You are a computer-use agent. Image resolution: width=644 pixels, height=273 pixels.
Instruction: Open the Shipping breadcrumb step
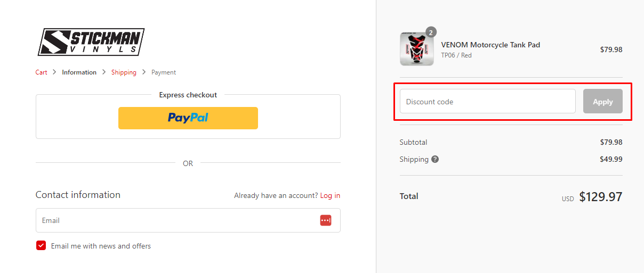[x=124, y=72]
